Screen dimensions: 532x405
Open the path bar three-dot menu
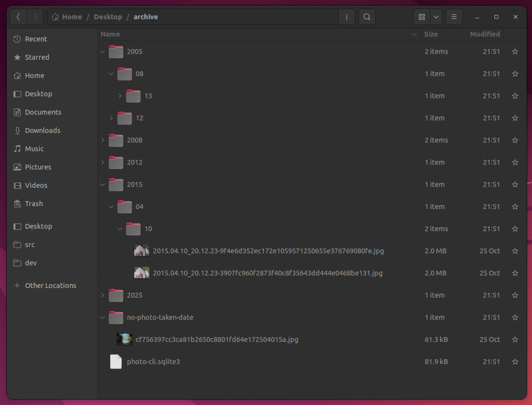coord(347,17)
